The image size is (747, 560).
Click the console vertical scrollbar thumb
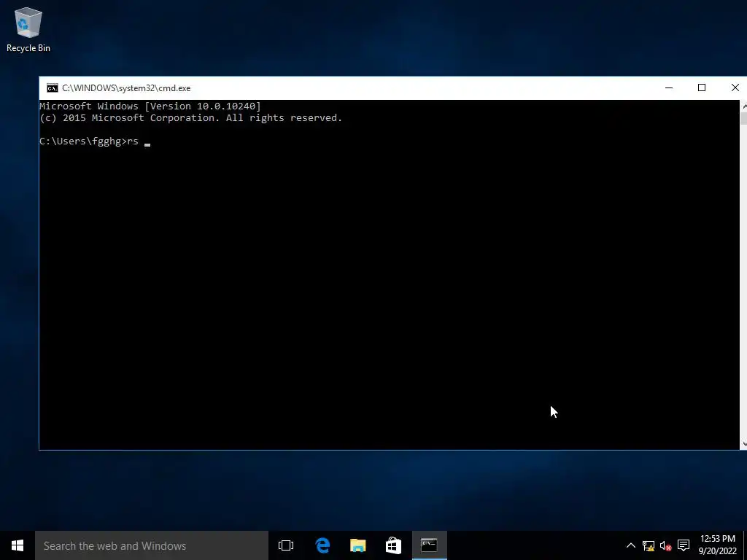tap(743, 118)
